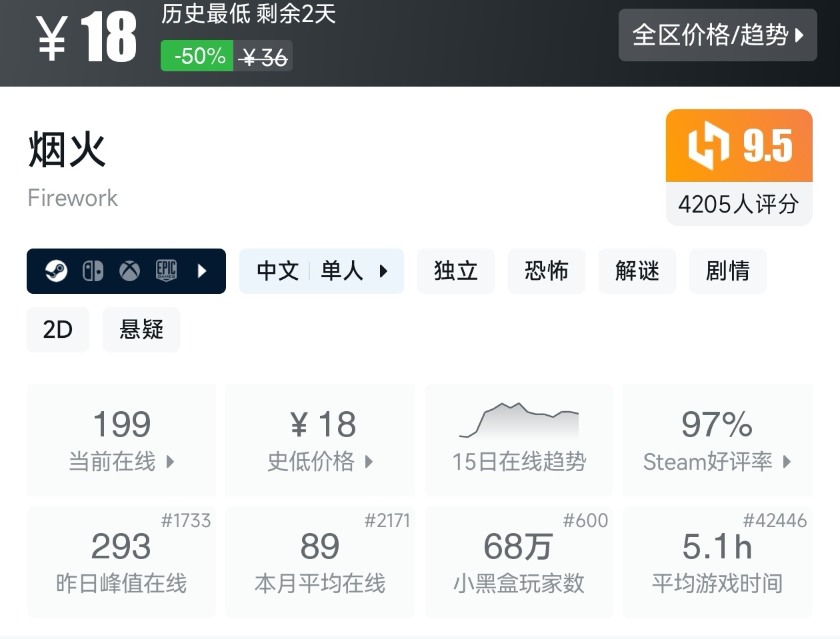Click the Epic Games platform icon

point(166,271)
